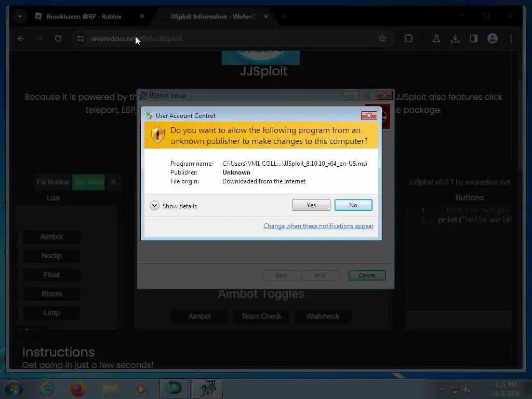View site information icon in address bar

(81, 38)
